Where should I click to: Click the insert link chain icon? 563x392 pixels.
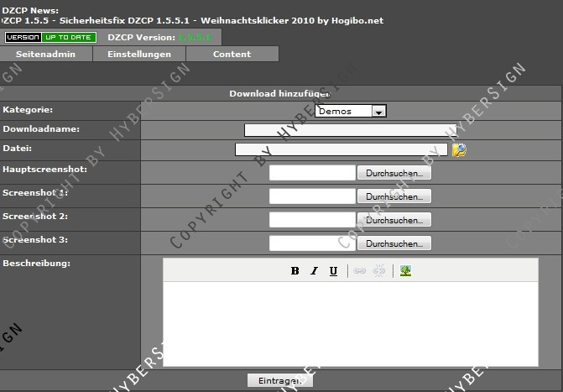(359, 270)
